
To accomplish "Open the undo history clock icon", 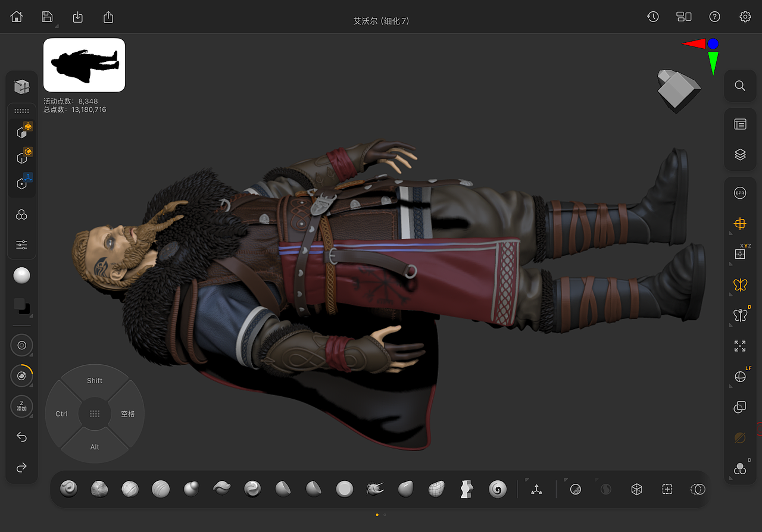I will point(653,17).
